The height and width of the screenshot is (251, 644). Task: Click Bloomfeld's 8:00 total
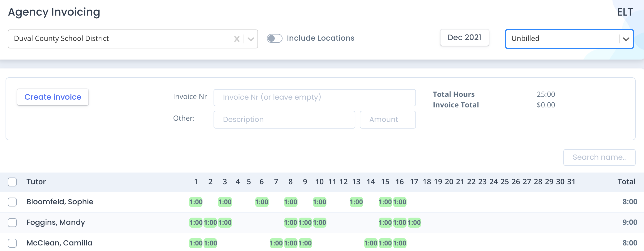pyautogui.click(x=630, y=202)
